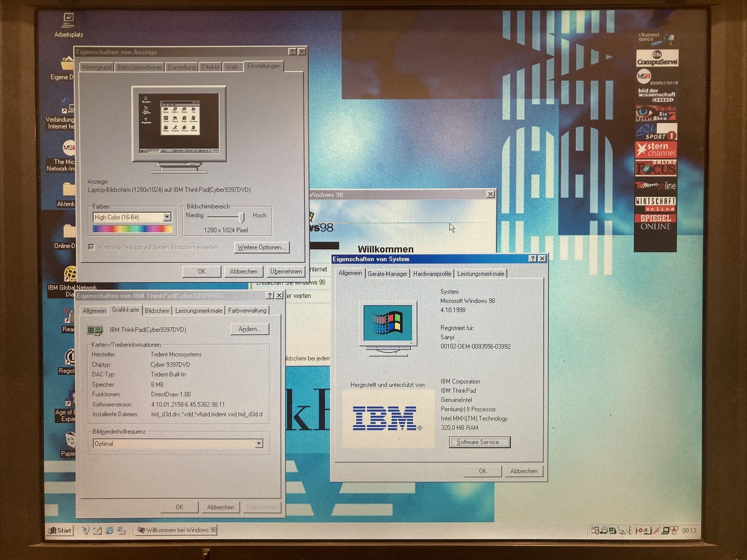Open the Focus Online channel
This screenshot has height=560, width=747.
656,168
